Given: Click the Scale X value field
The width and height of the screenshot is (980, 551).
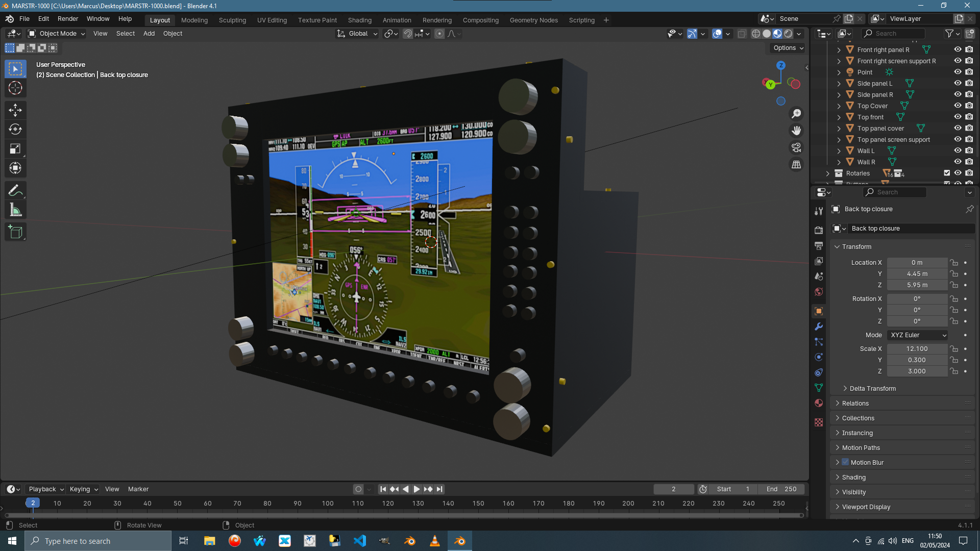Looking at the screenshot, I should point(917,349).
